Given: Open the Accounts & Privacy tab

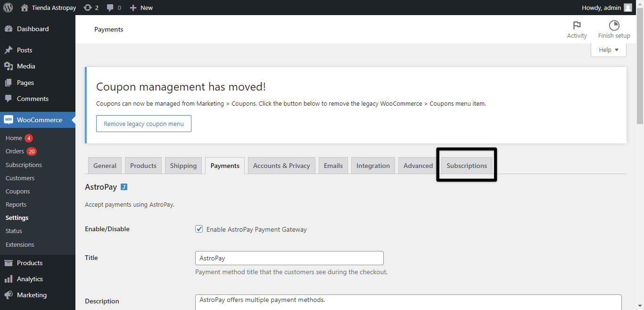Looking at the screenshot, I should pos(281,166).
